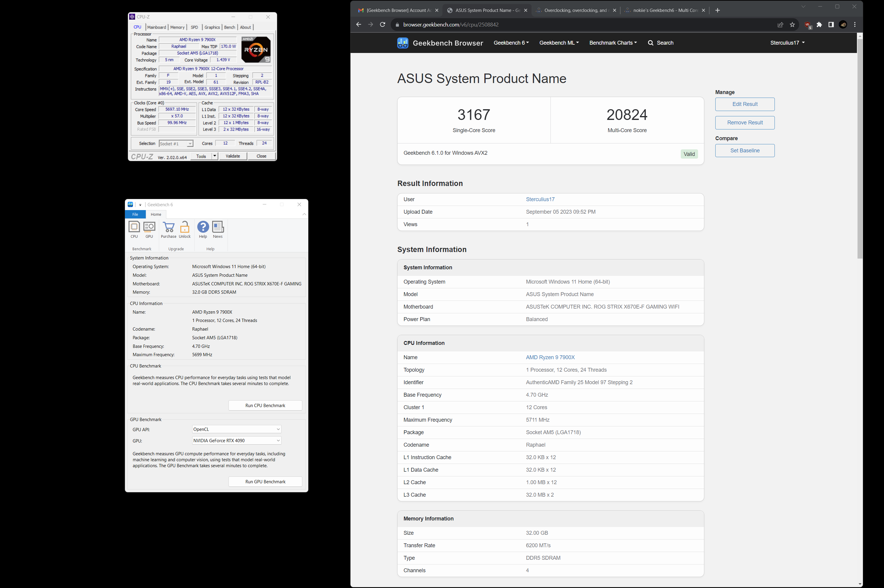Click the webpage vertical scrollbar thumb
884x588 pixels.
pyautogui.click(x=860, y=148)
